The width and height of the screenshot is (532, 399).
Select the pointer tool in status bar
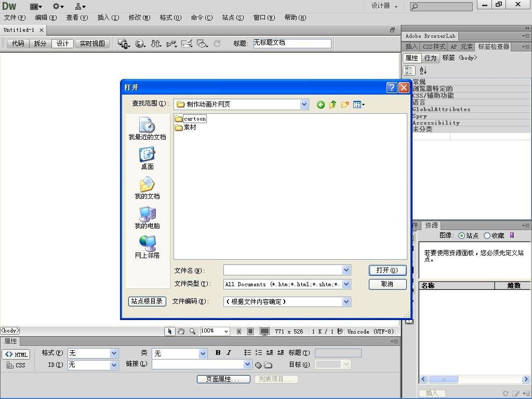[x=170, y=331]
